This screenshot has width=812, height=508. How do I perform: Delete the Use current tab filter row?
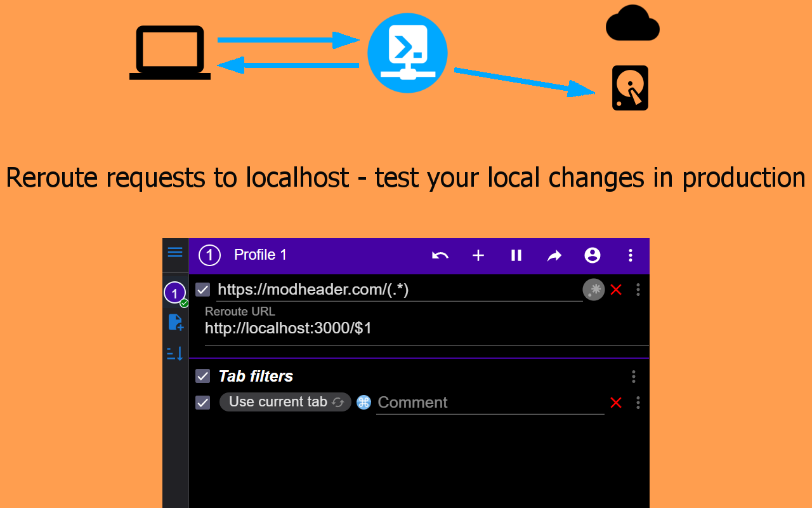point(616,403)
